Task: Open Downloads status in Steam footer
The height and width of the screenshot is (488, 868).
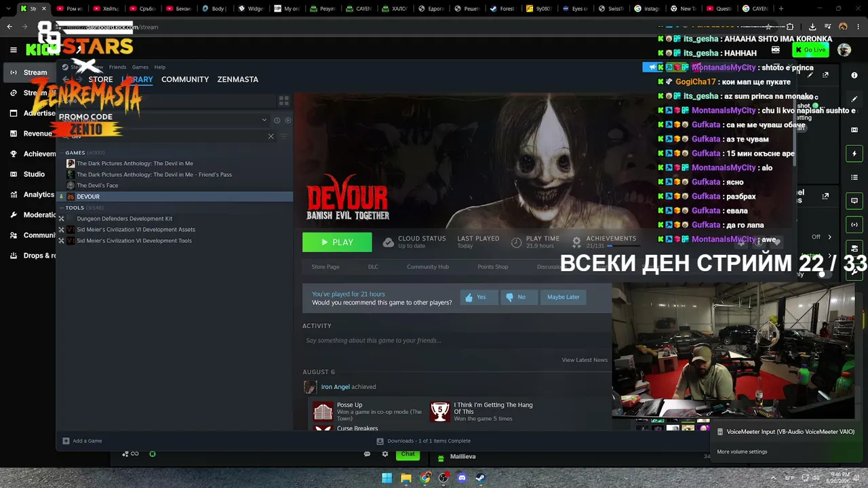Action: point(424,441)
